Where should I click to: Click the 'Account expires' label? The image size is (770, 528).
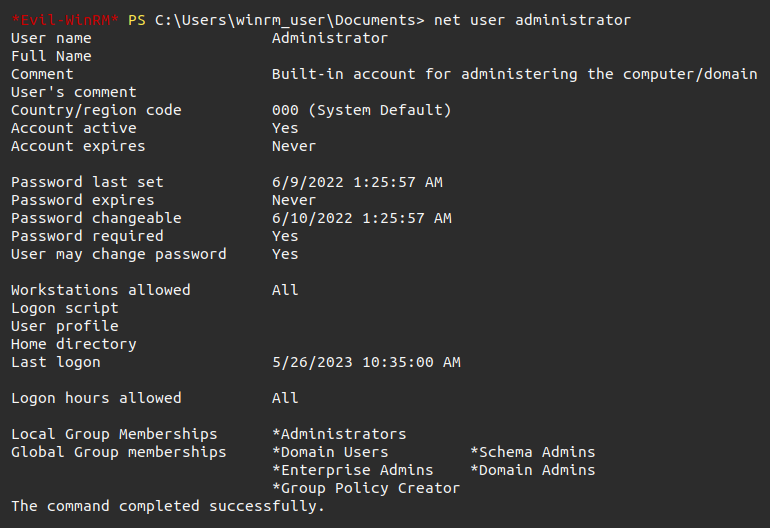pos(78,146)
